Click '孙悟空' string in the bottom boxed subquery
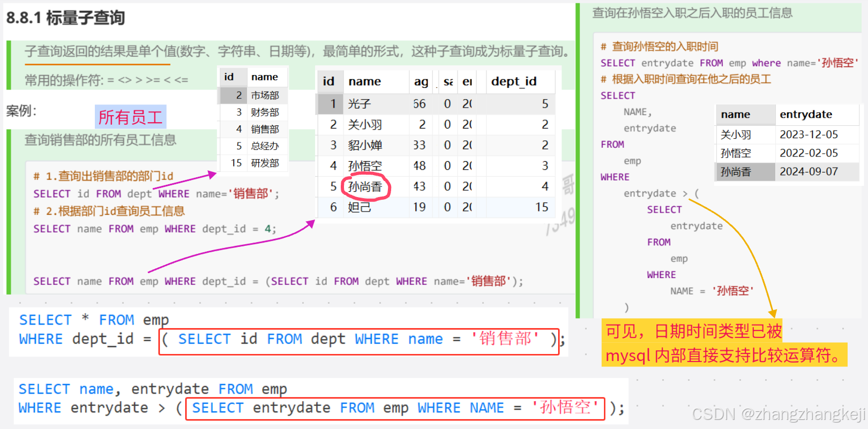This screenshot has height=429, width=868. pos(565,408)
